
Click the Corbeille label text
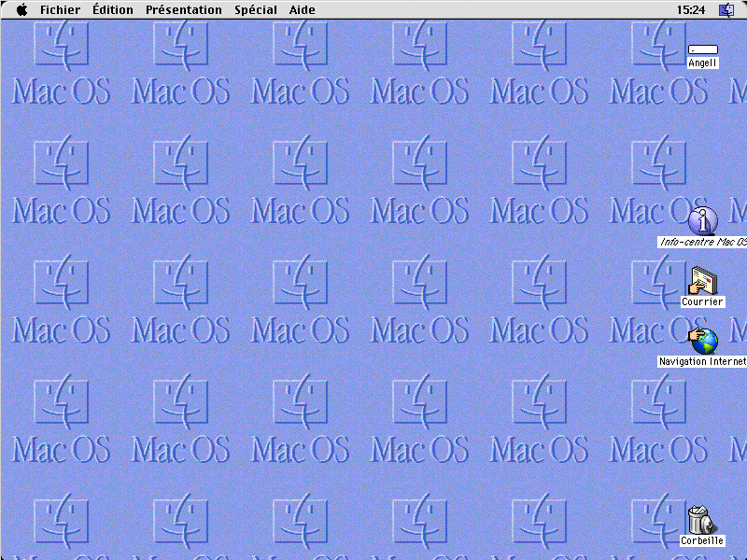click(x=702, y=540)
